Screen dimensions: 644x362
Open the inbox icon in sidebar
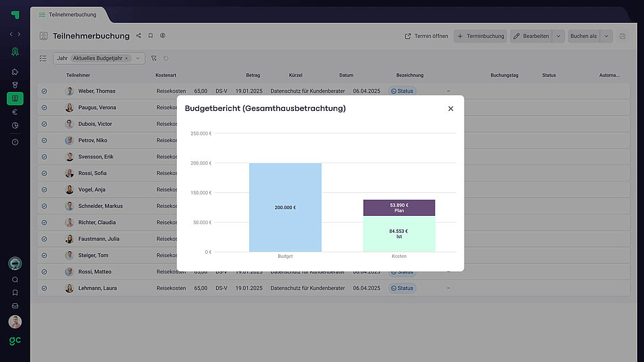pos(15,306)
